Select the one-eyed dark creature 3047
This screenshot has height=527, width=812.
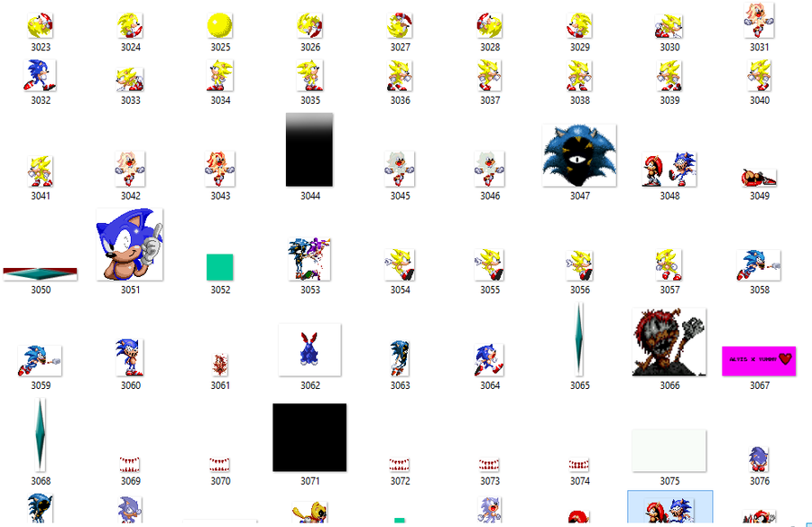579,155
